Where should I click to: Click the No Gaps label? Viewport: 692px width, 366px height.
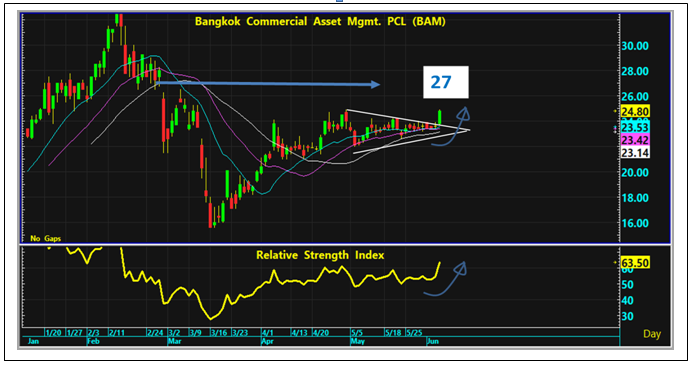[45, 238]
